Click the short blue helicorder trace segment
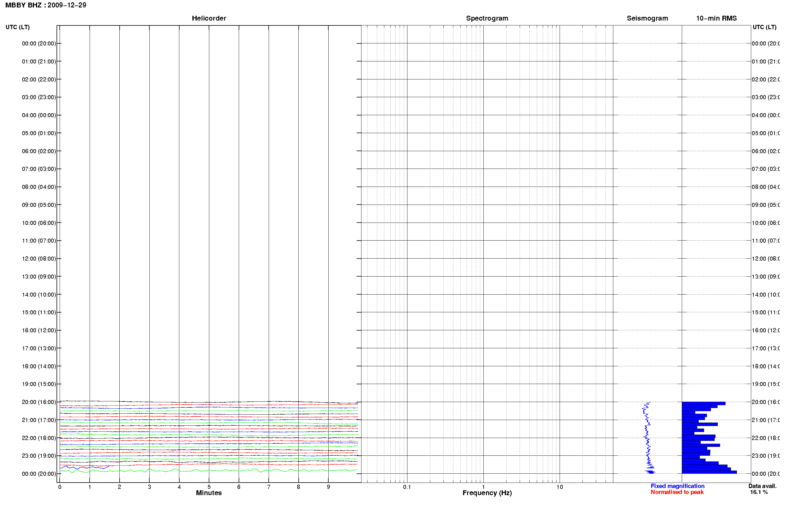Screen dimensions: 812x508 pos(84,467)
